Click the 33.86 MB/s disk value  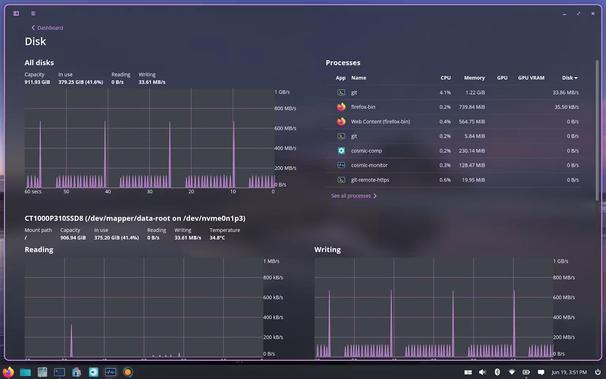coord(565,92)
